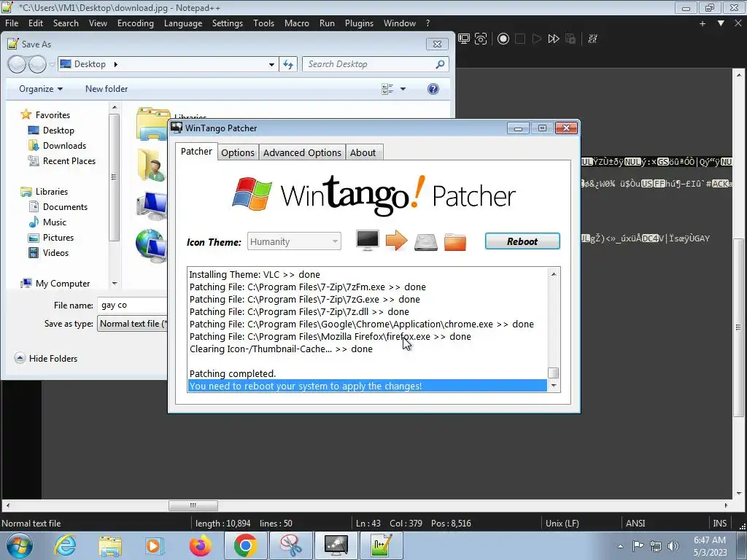Click the Notepad++ horizontal scrollbar thumb
Image resolution: width=747 pixels, height=560 pixels.
(x=193, y=505)
